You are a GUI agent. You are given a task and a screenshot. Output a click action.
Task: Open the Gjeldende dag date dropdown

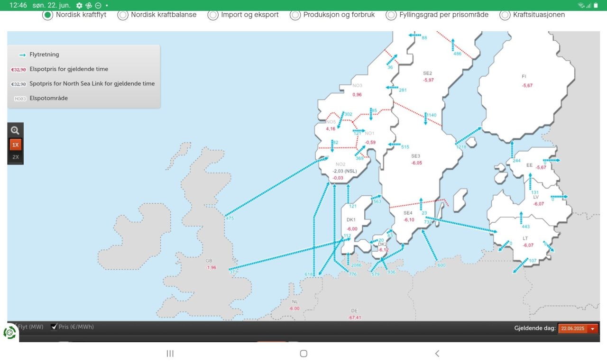(578, 328)
